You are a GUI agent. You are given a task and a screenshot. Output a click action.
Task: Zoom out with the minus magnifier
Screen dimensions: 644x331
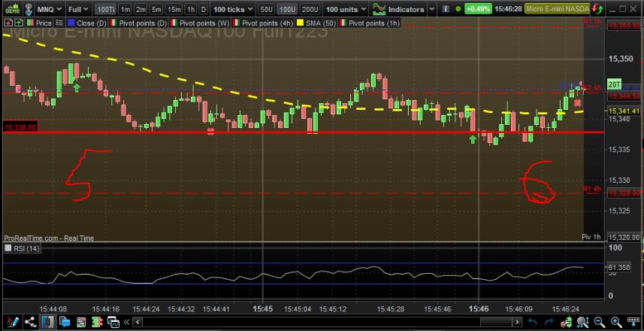point(599,322)
